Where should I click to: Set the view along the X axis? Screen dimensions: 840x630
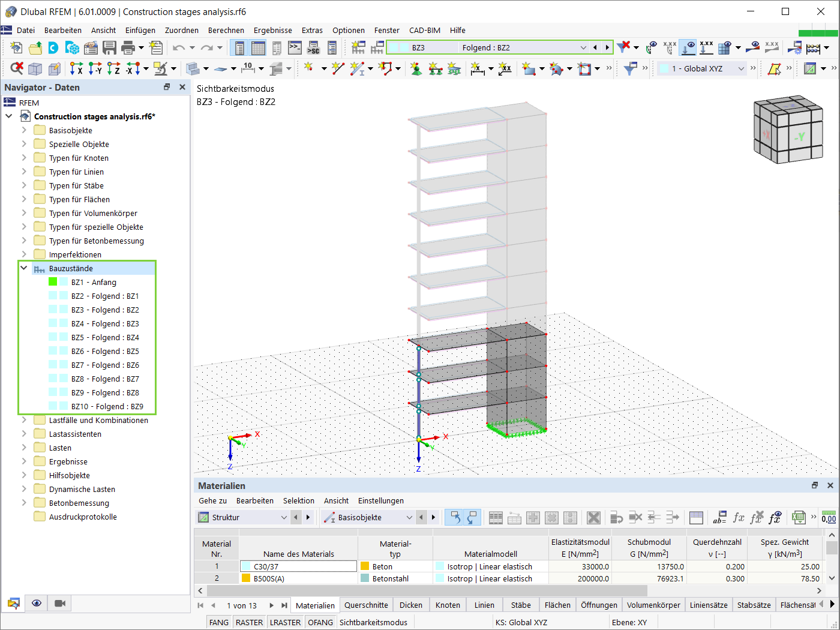pyautogui.click(x=75, y=68)
